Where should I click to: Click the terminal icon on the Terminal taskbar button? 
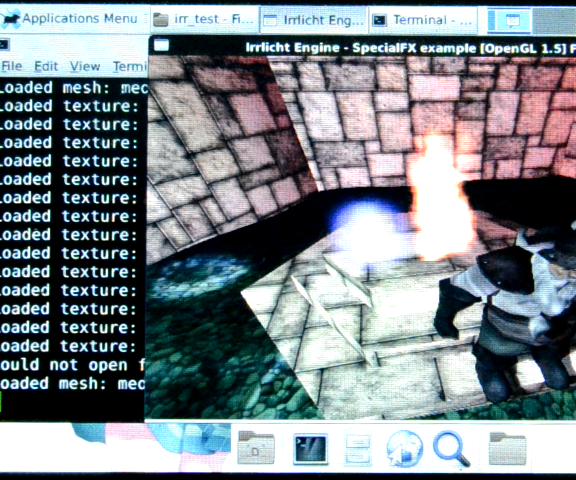[379, 20]
